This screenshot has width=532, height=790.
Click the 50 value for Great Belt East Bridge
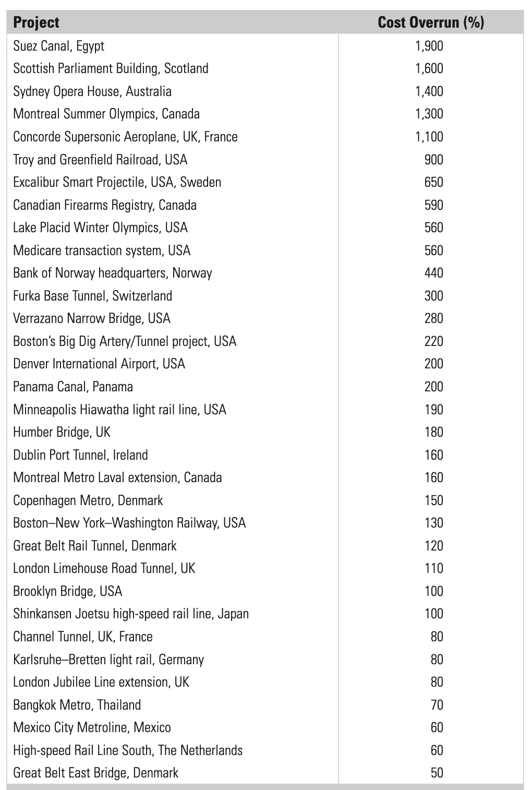pos(437,773)
